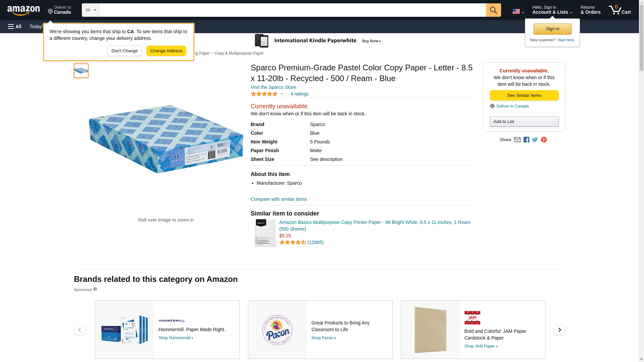Image resolution: width=644 pixels, height=362 pixels.
Task: Click in the search input field
Action: [x=292, y=10]
